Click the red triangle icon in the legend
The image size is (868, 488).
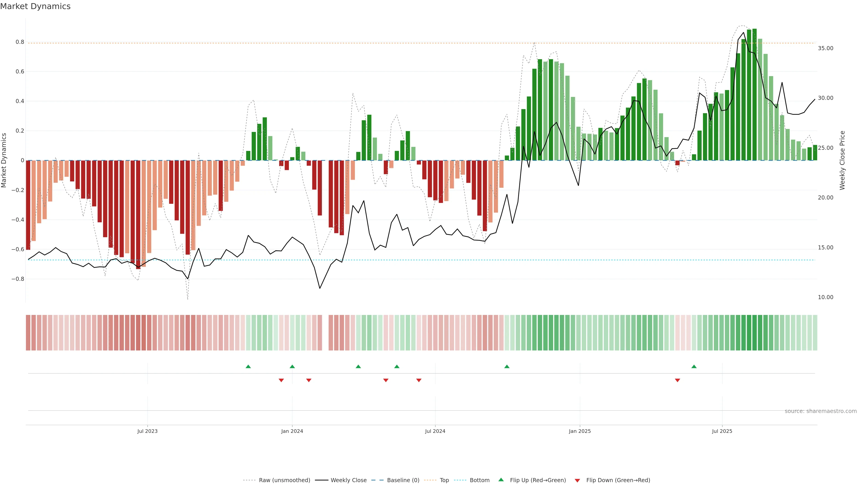point(577,480)
